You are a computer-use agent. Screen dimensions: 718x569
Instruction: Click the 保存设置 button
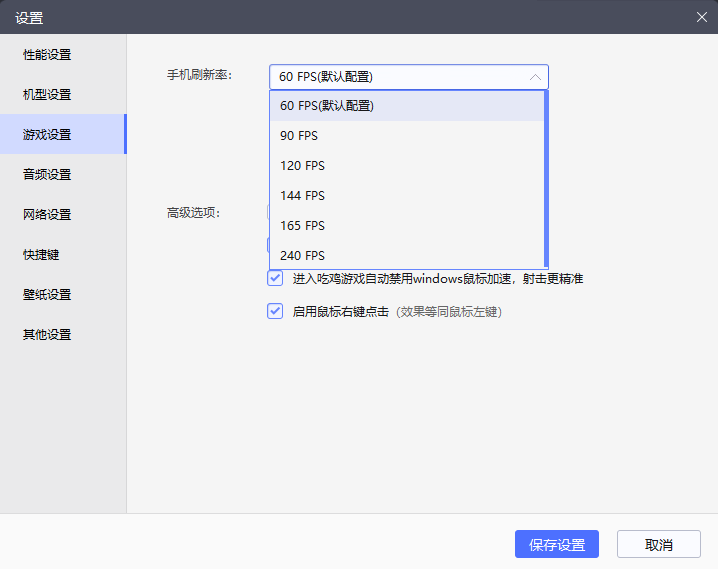pyautogui.click(x=557, y=544)
